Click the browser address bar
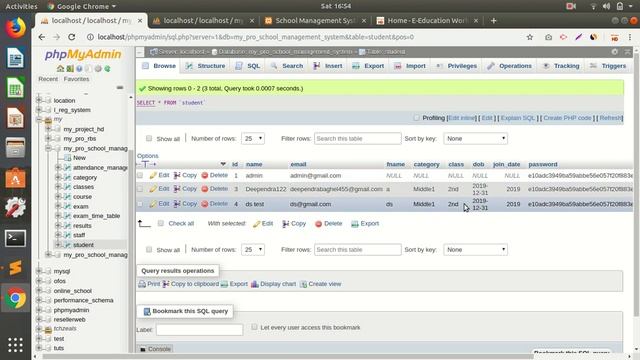The image size is (640, 360). pos(302,37)
